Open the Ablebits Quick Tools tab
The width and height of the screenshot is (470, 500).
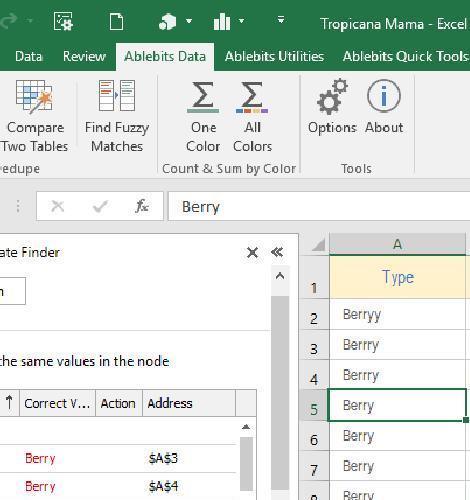click(x=406, y=56)
